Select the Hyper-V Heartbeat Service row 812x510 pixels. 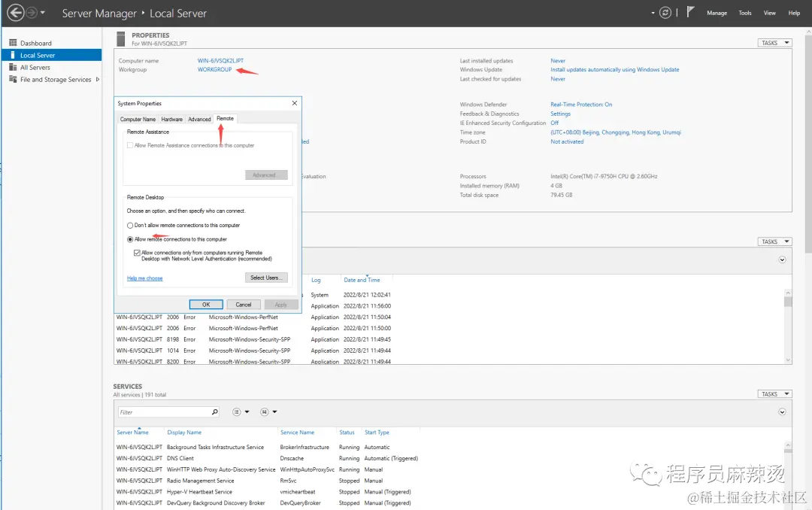coord(267,492)
